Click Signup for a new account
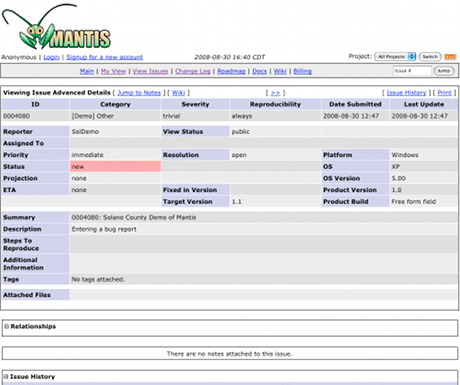460x385 pixels. click(x=104, y=57)
